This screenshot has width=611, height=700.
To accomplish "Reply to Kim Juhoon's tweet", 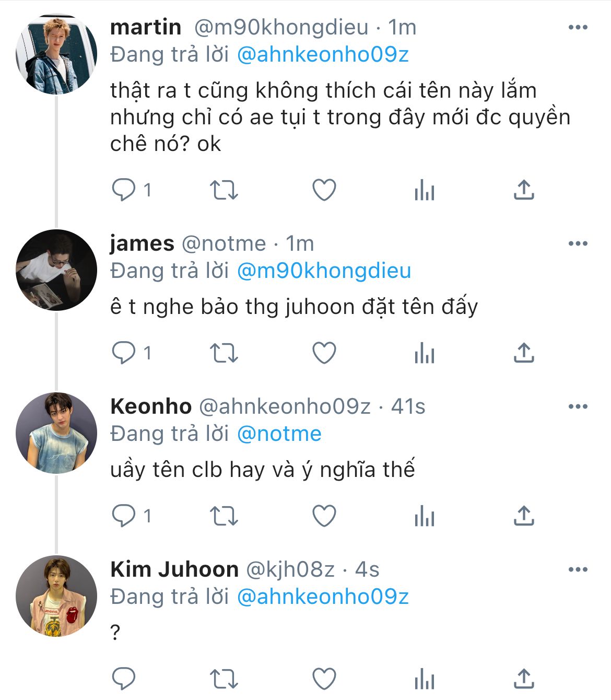I will [x=124, y=679].
